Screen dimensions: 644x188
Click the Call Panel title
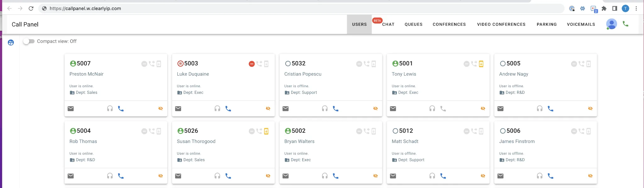25,24
